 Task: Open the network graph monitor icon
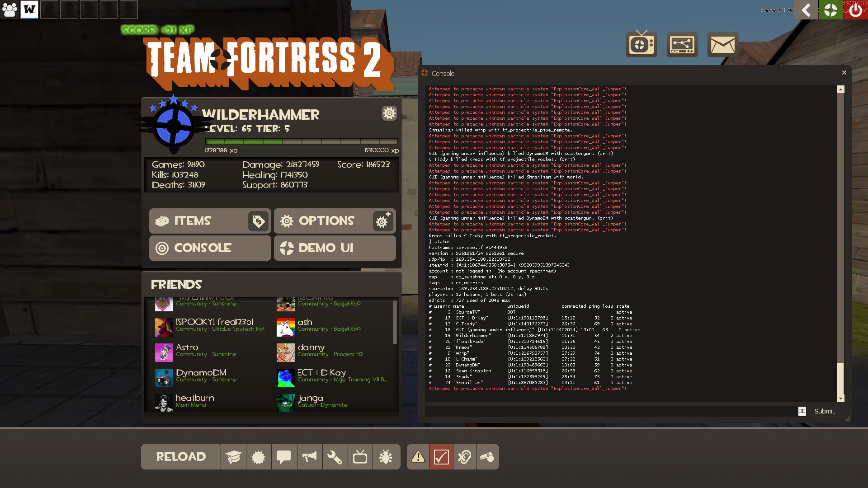682,44
